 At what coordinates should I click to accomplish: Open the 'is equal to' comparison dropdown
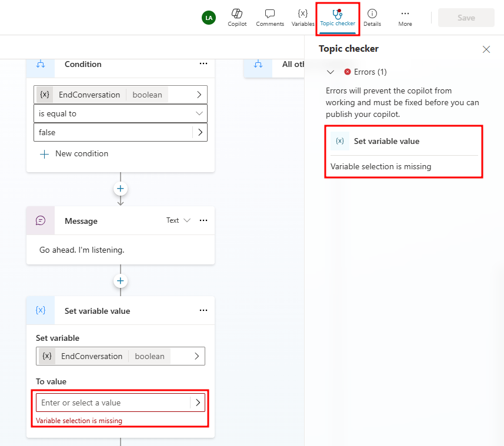120,113
